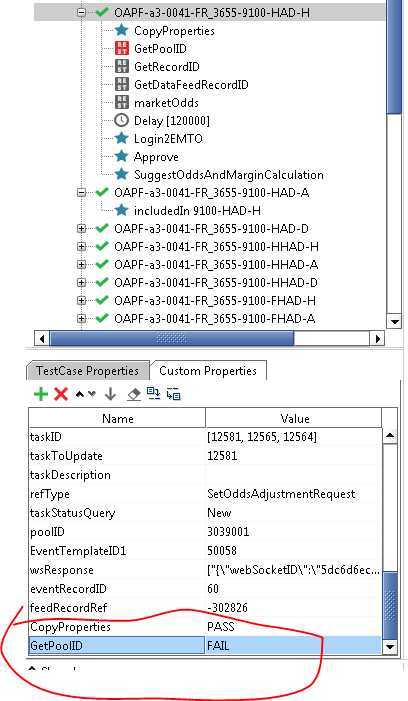The height and width of the screenshot is (701, 408).
Task: Click the tree horizontal scrollbar thumb
Action: point(172,338)
